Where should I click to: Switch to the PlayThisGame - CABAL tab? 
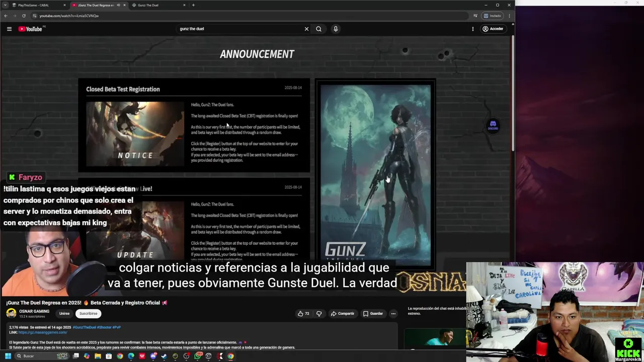(38, 5)
